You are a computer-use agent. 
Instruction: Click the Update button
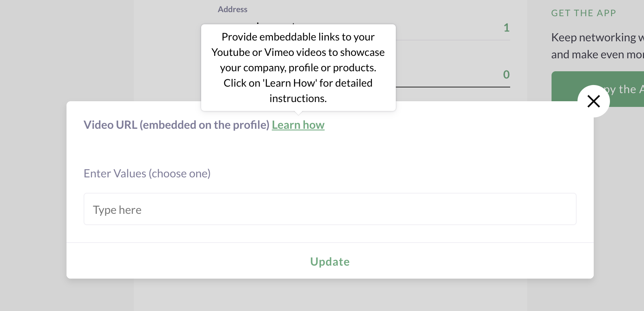[330, 262]
